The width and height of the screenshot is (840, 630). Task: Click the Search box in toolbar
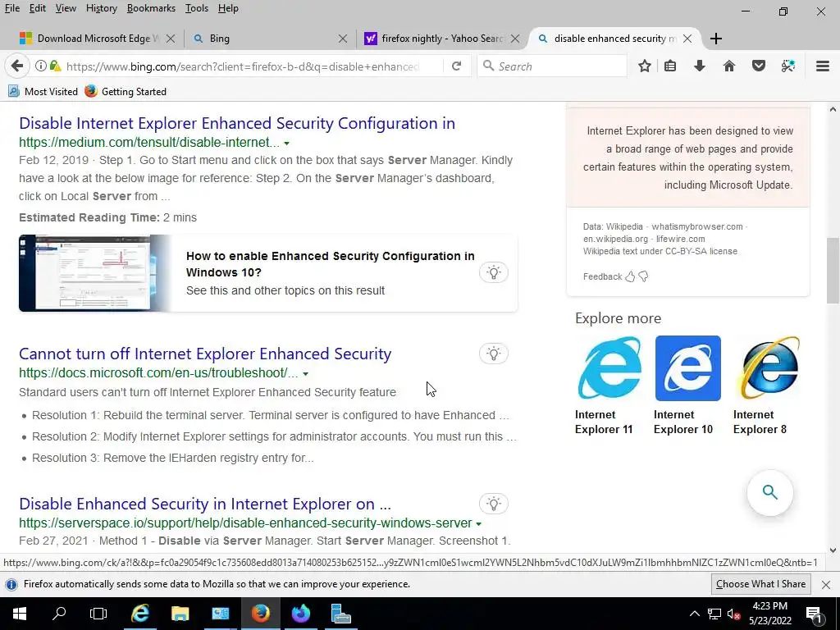[x=552, y=66]
